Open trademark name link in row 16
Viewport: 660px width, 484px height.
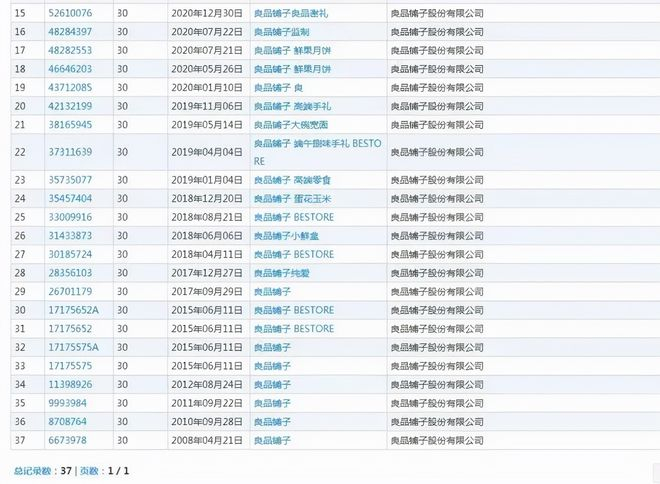282,32
